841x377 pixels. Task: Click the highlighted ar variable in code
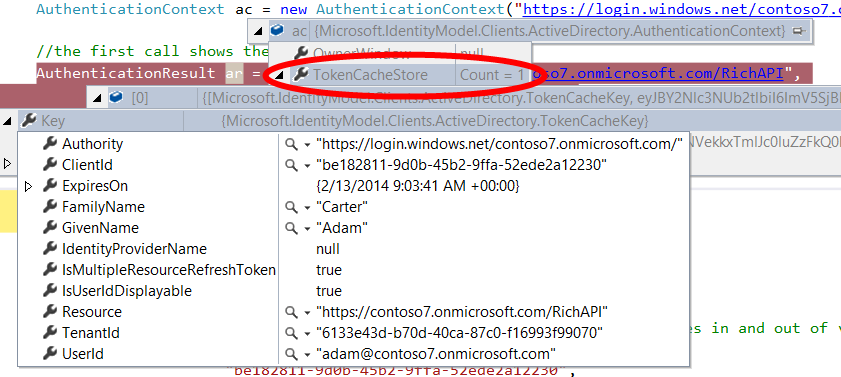pyautogui.click(x=234, y=73)
